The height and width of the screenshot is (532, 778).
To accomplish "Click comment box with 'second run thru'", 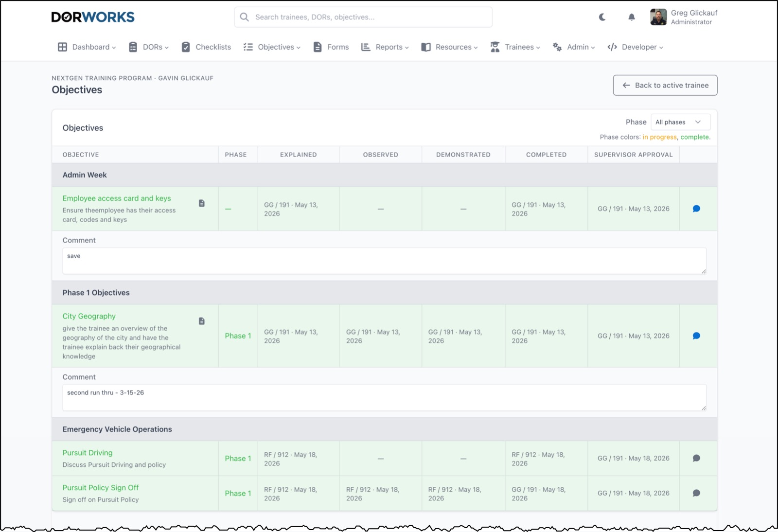I will click(x=384, y=398).
